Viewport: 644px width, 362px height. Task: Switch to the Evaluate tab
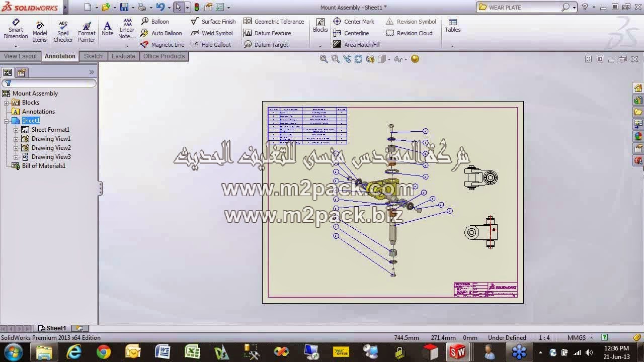(123, 56)
